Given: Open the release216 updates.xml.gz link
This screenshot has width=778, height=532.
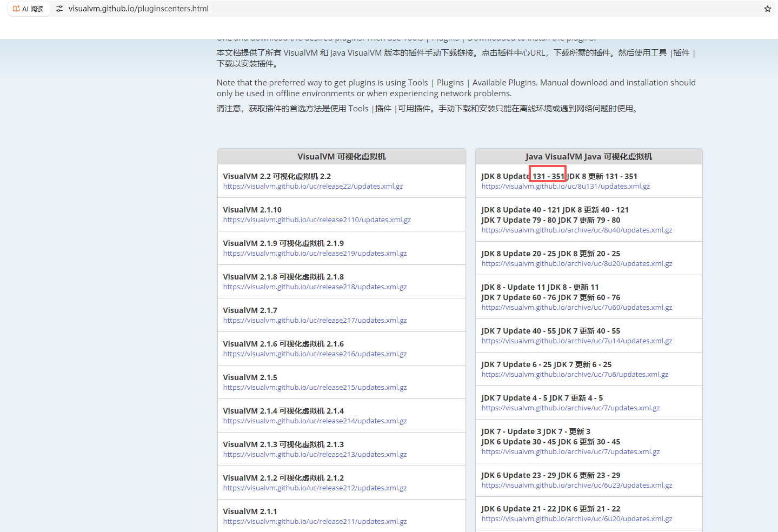Looking at the screenshot, I should [315, 354].
